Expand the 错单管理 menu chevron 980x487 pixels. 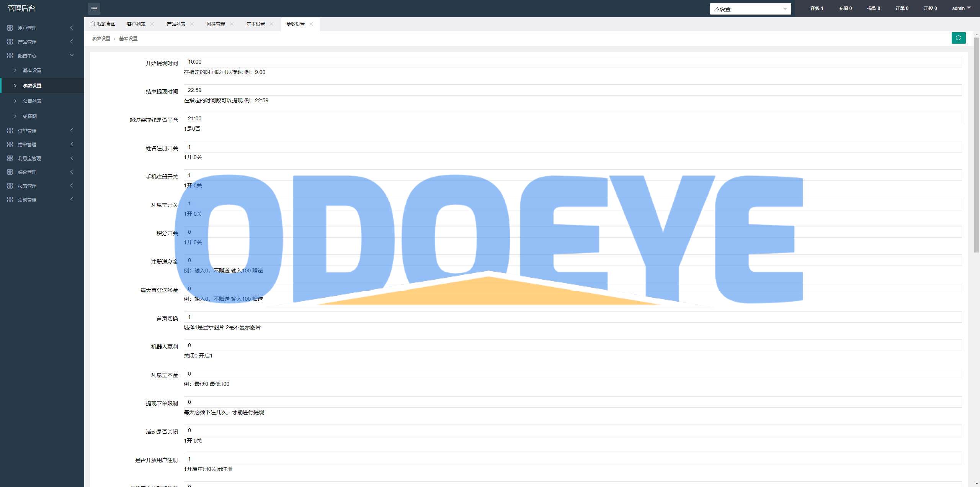tap(72, 144)
